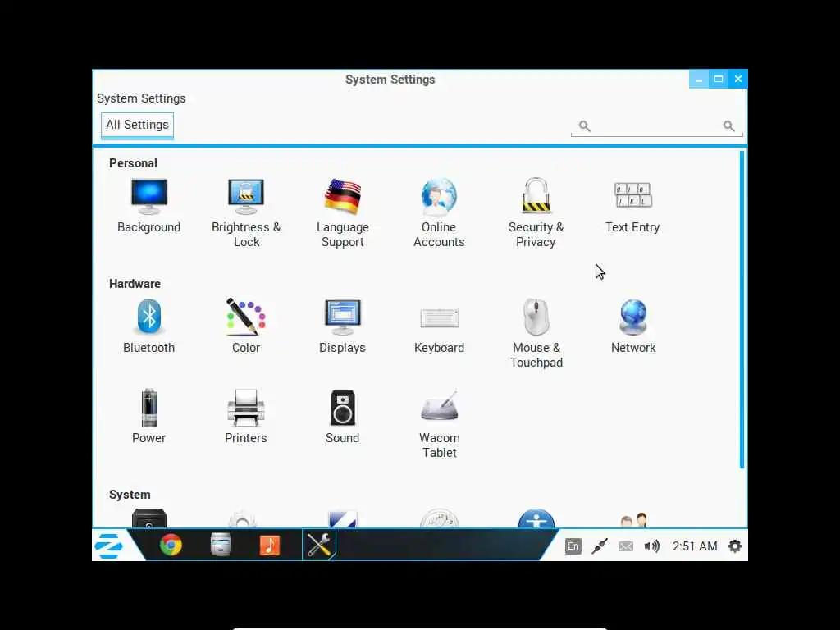Close the System Settings window
This screenshot has width=840, height=630.
[738, 80]
